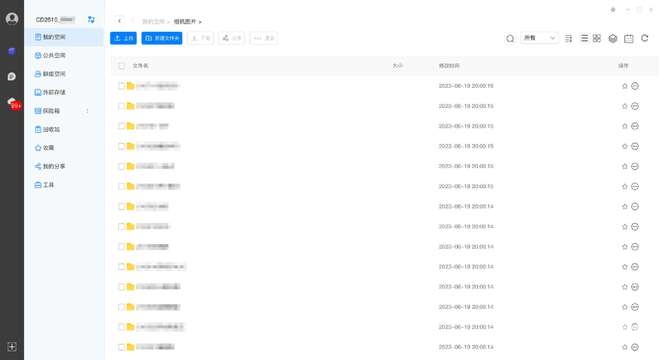Star the third folder in the list
The width and height of the screenshot is (660, 360).
625,126
